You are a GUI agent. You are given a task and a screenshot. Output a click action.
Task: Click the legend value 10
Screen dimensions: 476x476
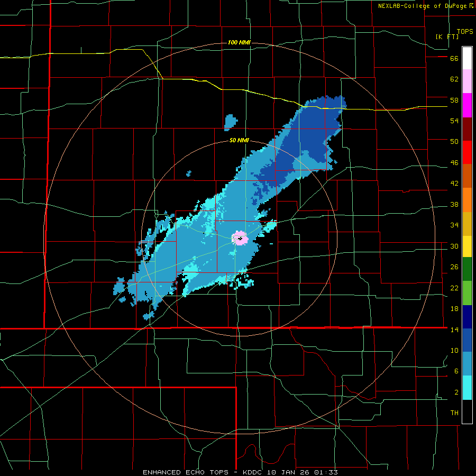[454, 351]
